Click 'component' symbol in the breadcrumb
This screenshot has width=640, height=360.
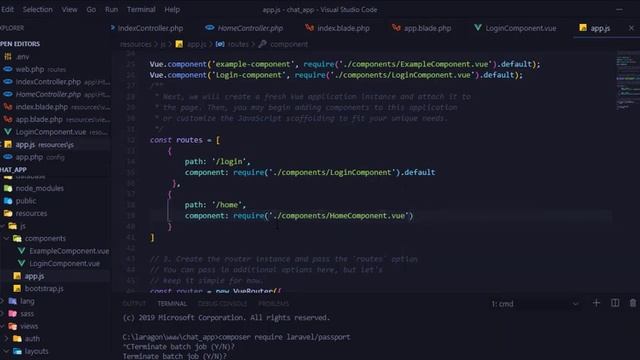289,44
